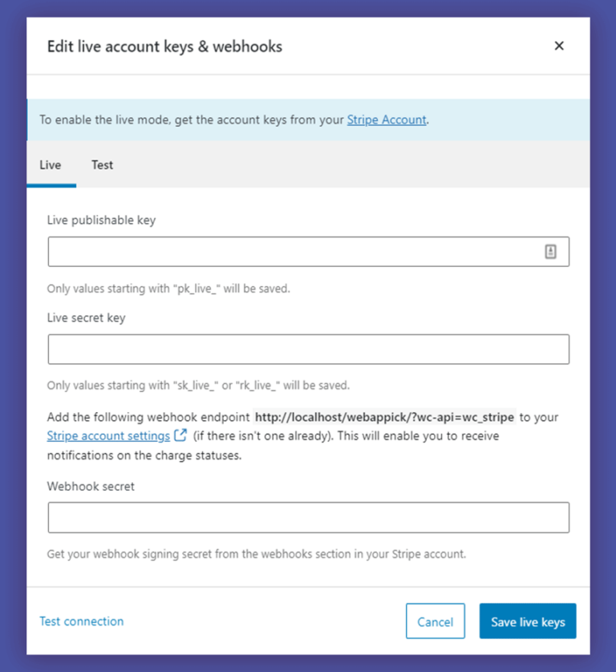Click the 'Webhook secret' label
This screenshot has height=672, width=616.
tap(91, 486)
